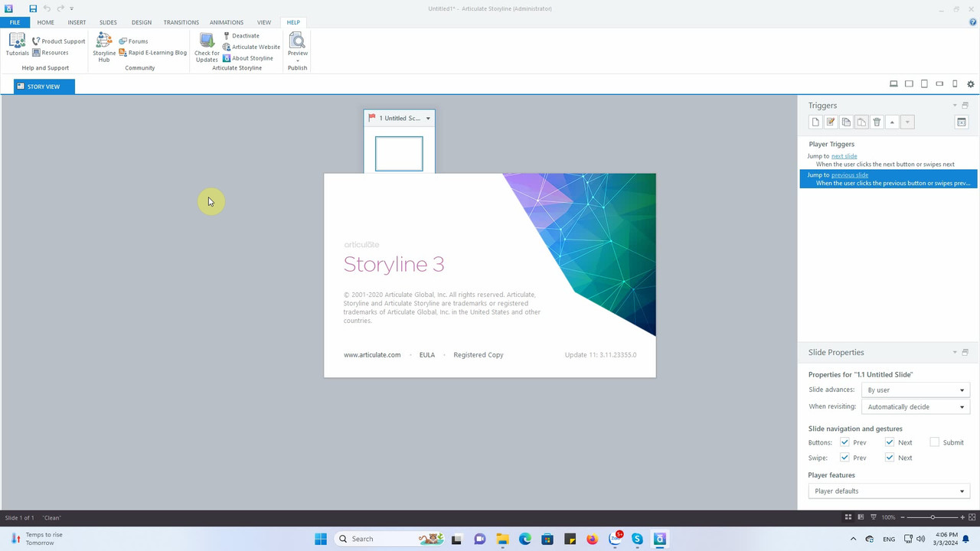Open the Storyline Hub community page
980x551 pixels.
(104, 47)
